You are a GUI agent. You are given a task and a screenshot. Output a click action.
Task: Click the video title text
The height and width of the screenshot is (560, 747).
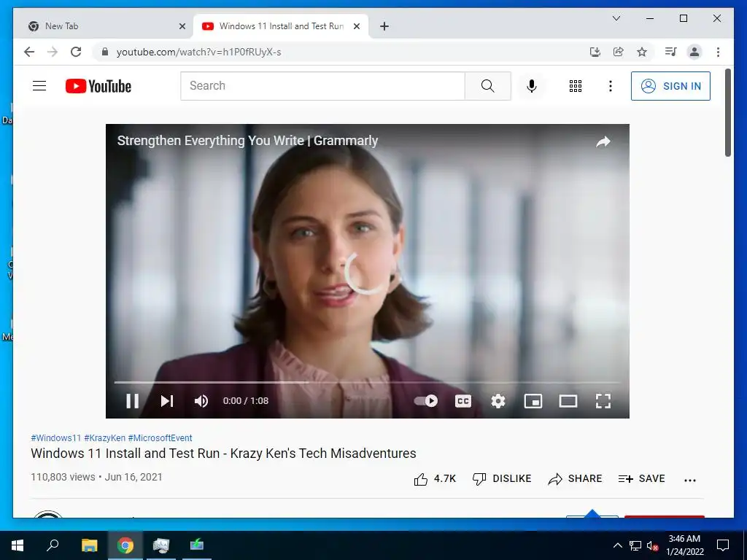pyautogui.click(x=223, y=454)
